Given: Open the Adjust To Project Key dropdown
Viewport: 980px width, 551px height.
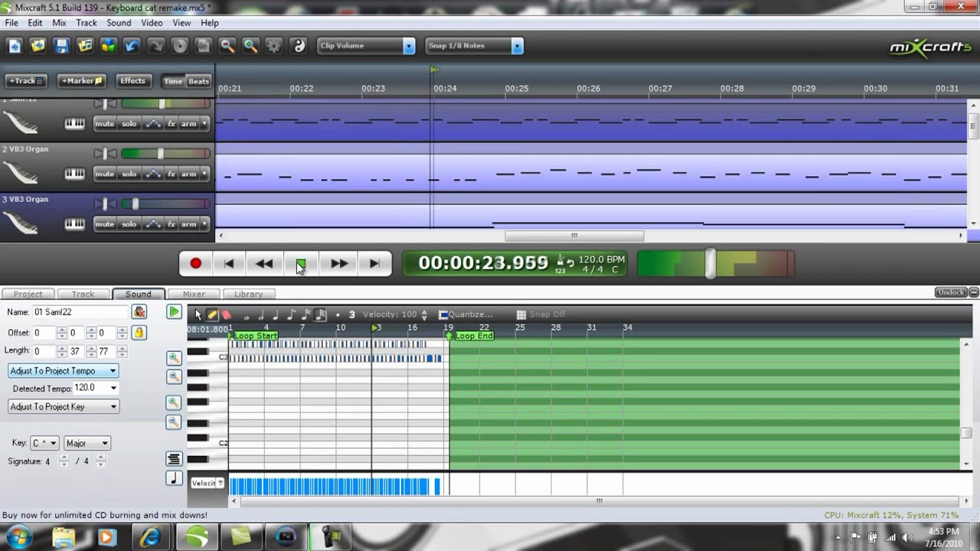Looking at the screenshot, I should (63, 406).
